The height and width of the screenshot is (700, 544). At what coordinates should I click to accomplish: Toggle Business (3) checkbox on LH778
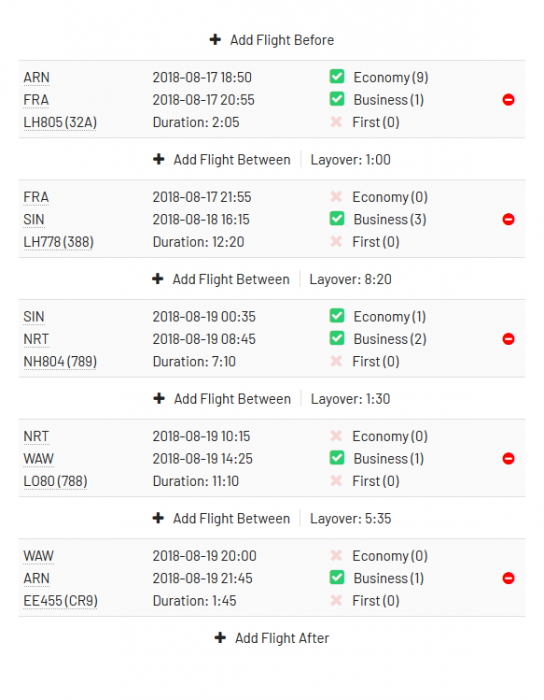coord(337,218)
